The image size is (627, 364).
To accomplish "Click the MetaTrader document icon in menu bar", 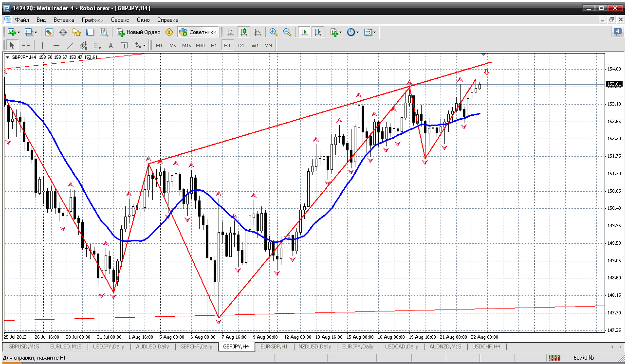I will click(x=7, y=20).
